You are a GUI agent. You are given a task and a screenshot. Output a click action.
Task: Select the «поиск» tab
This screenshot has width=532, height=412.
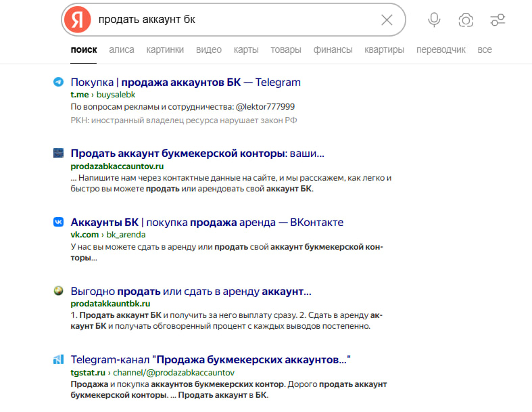(84, 50)
